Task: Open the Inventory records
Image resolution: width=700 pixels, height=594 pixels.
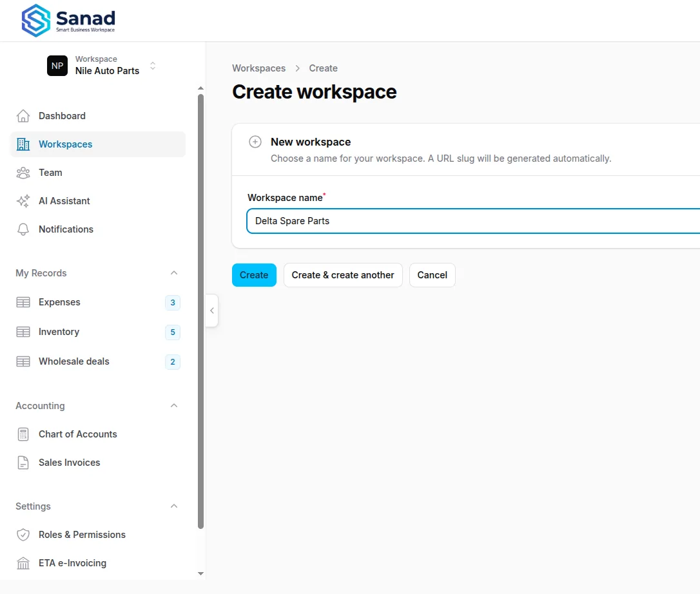Action: coord(98,332)
